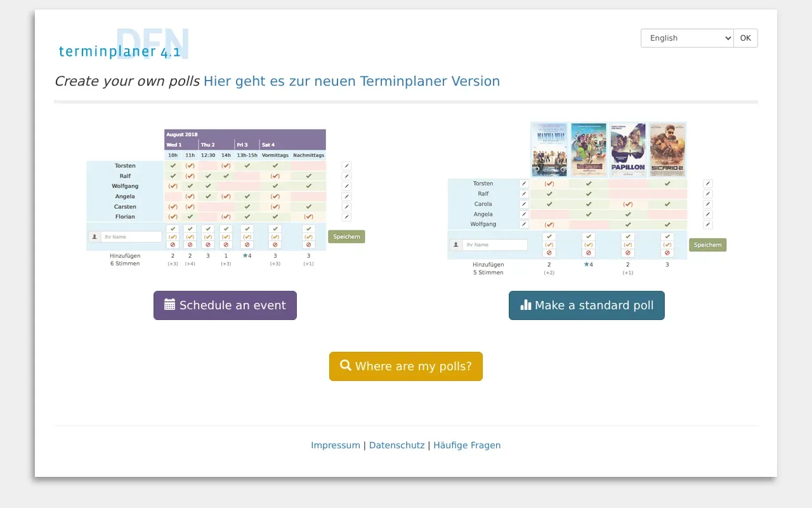Tick the green yes option under the 10h column
The height and width of the screenshot is (508, 812).
[x=173, y=229]
